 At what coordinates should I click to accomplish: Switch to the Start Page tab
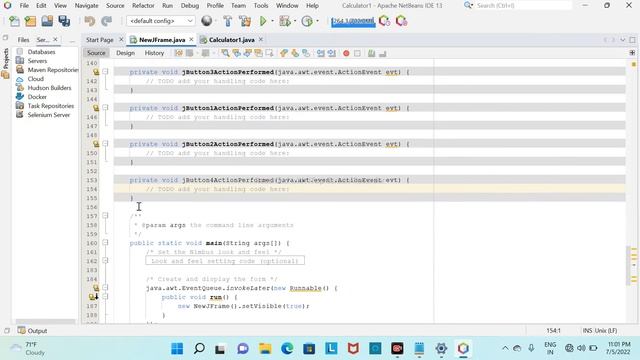coord(100,40)
